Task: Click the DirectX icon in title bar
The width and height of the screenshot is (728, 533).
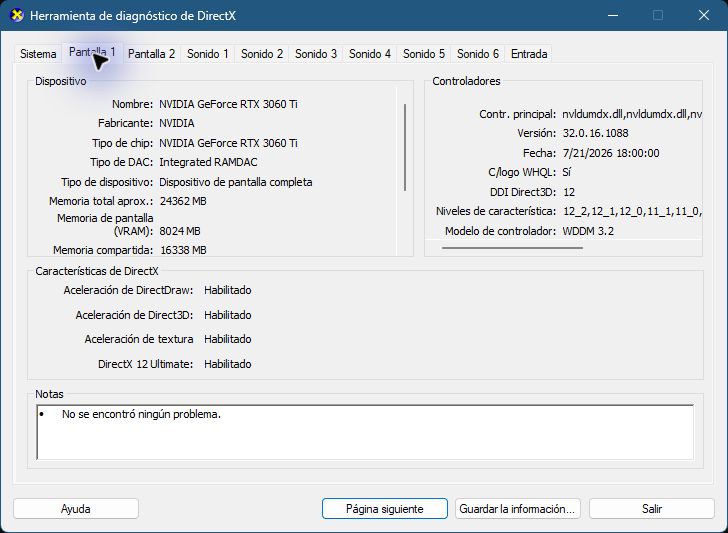Action: pyautogui.click(x=17, y=15)
